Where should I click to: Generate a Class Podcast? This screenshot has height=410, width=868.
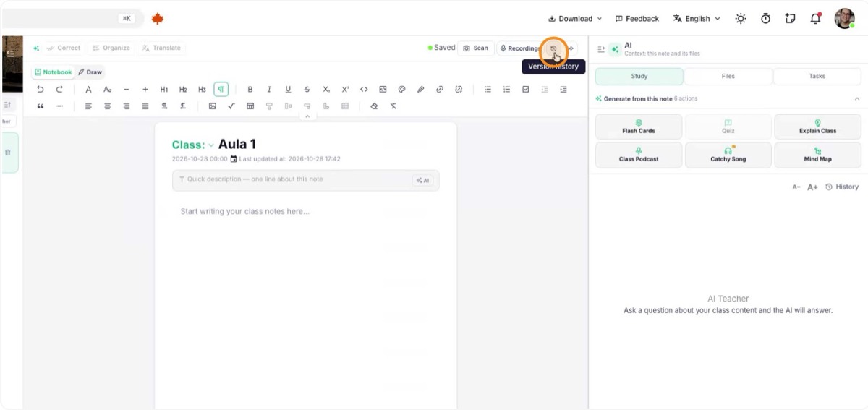click(639, 155)
